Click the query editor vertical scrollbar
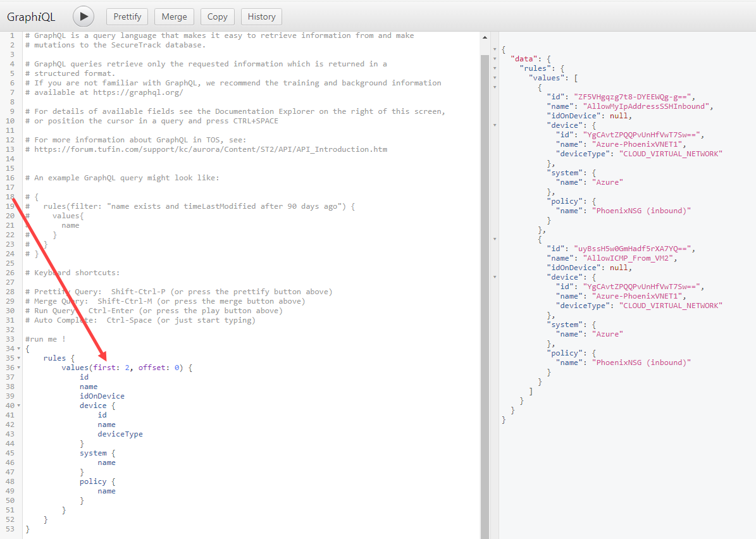Image resolution: width=756 pixels, height=539 pixels. (485, 253)
